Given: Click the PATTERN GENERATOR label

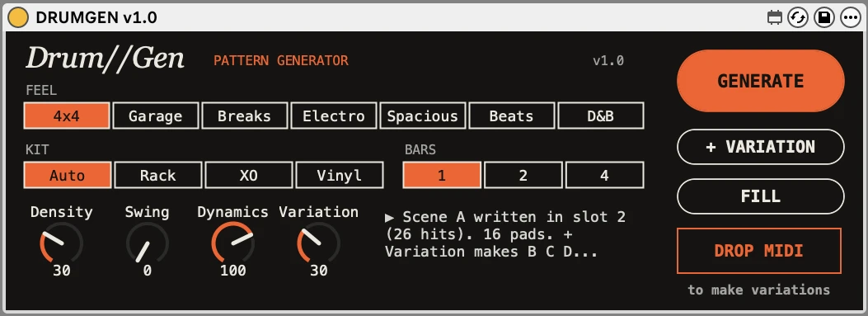Looking at the screenshot, I should tap(281, 60).
